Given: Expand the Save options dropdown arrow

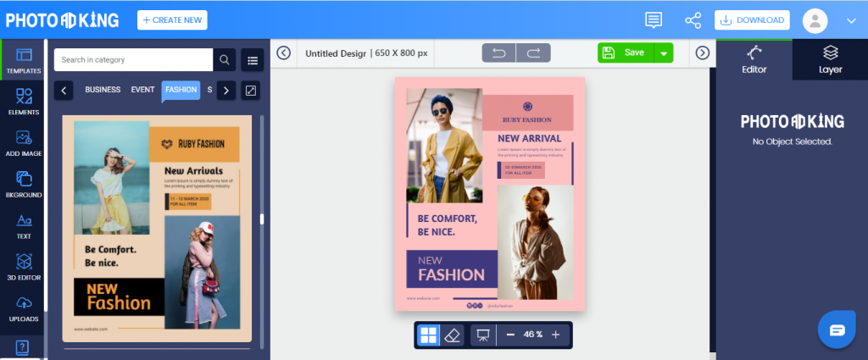Looking at the screenshot, I should 664,53.
